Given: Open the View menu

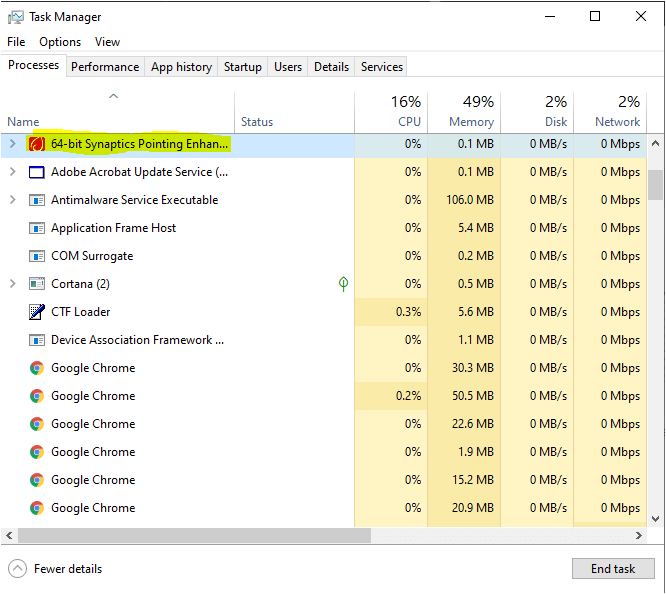Looking at the screenshot, I should [x=107, y=42].
